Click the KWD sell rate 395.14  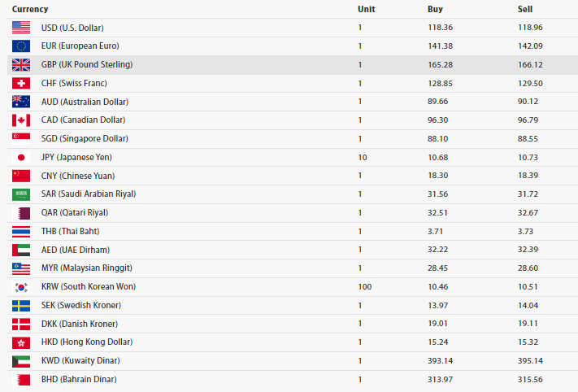pos(530,360)
